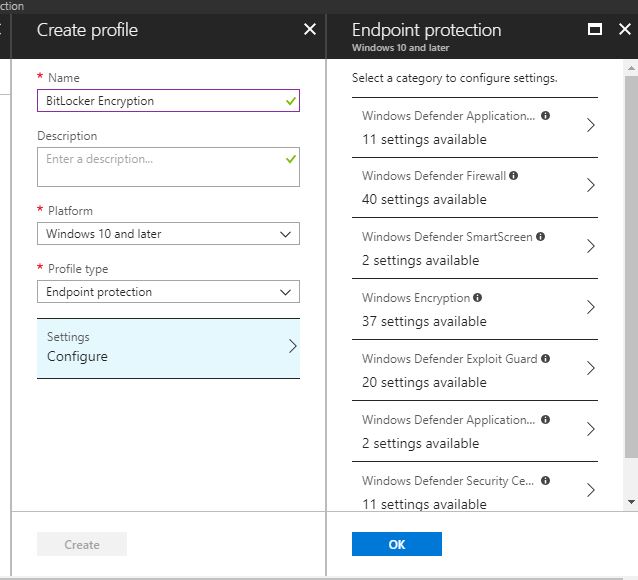
Task: Expand Windows Defender SmartScreen chevron
Action: click(x=590, y=246)
